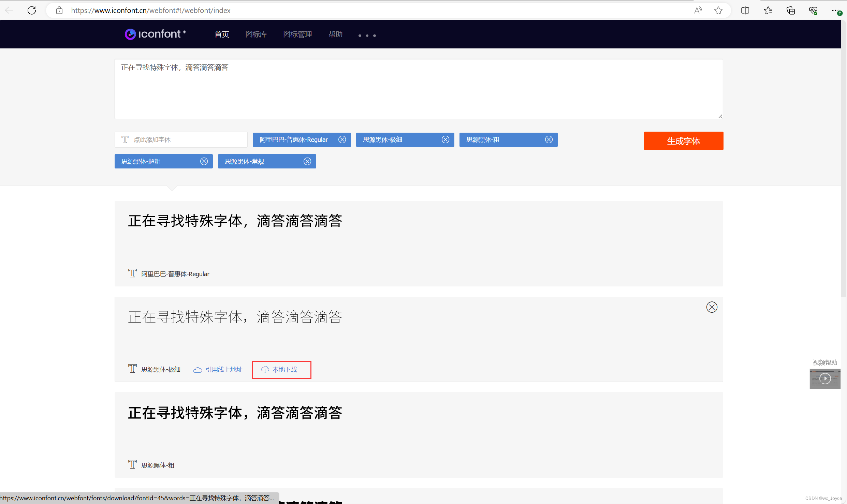
Task: Add page to browser favorites
Action: click(x=718, y=10)
